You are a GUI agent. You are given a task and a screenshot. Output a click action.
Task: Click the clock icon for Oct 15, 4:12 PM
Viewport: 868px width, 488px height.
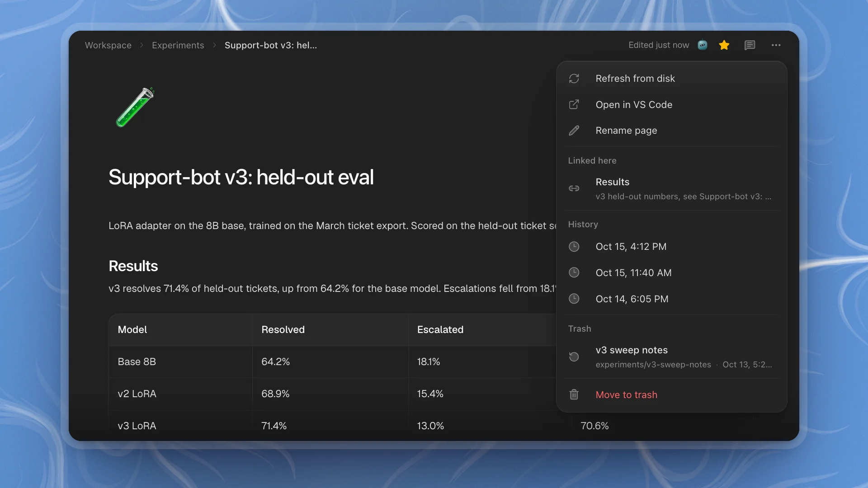574,247
